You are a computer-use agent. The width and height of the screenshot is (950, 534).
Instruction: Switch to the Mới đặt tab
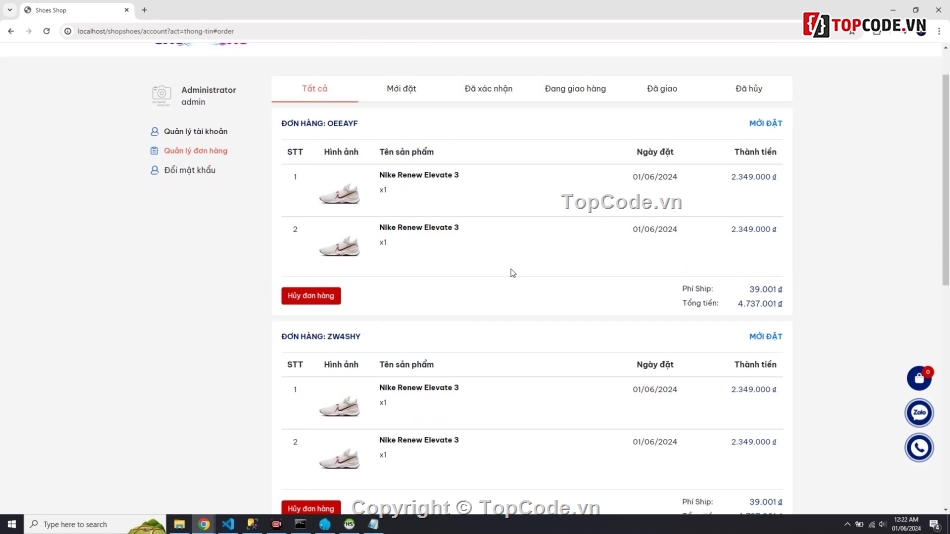point(401,89)
